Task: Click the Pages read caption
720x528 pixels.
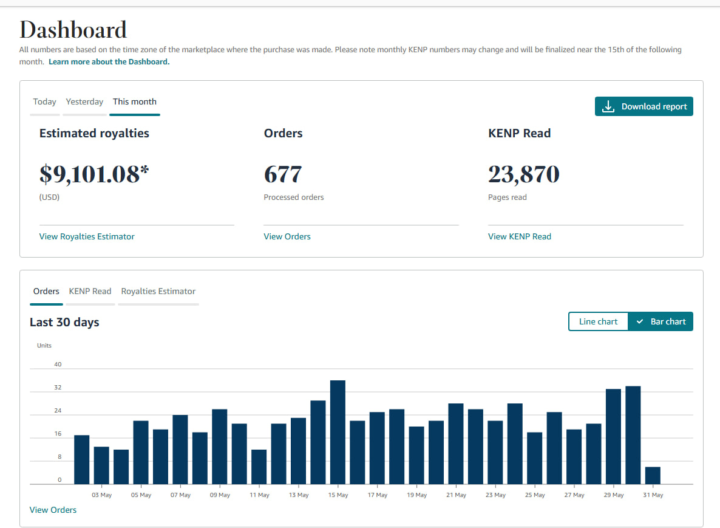Action: point(507,197)
